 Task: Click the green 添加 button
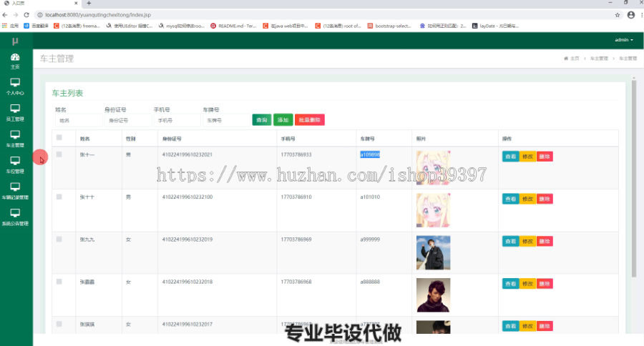[283, 120]
